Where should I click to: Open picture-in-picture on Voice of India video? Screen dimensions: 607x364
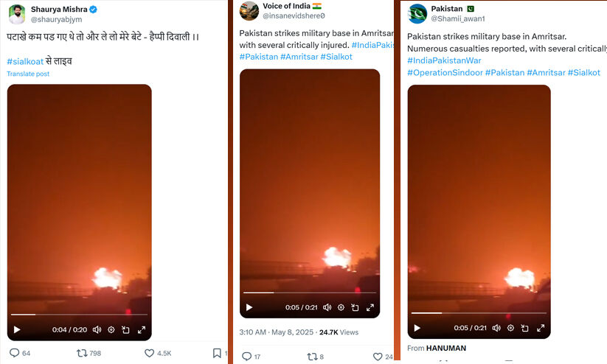pos(355,307)
